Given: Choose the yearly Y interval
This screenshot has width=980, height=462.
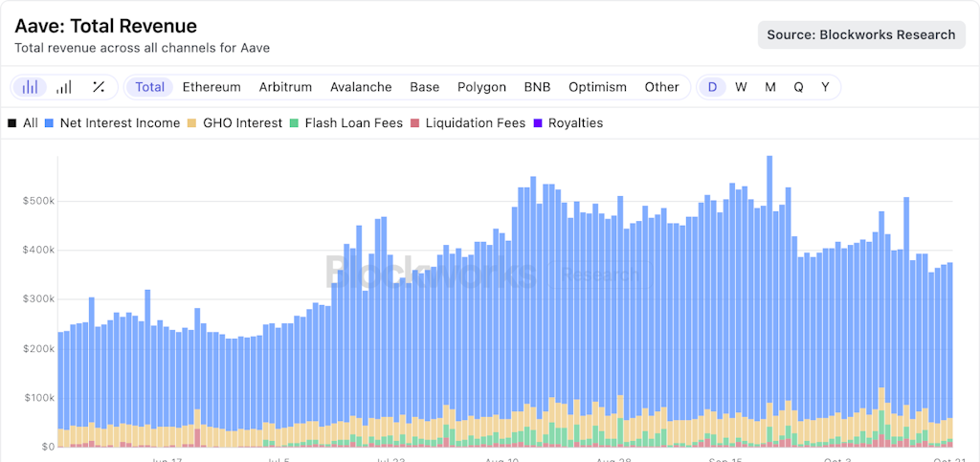Looking at the screenshot, I should (x=825, y=87).
